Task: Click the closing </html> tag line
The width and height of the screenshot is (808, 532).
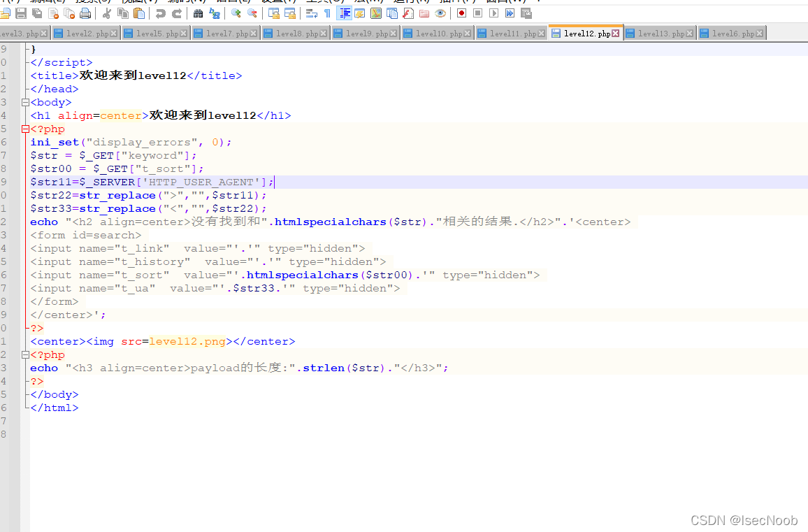Action: [x=54, y=408]
